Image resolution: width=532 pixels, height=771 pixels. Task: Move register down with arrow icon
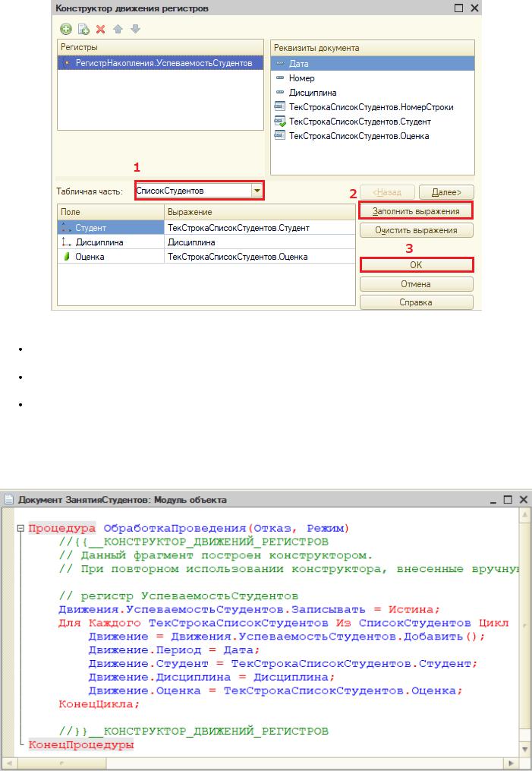coord(134,29)
